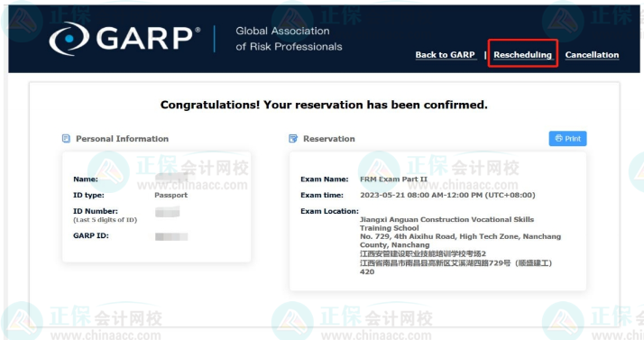Screen dimensions: 644x340
Task: Open the Cancellation link
Action: click(592, 55)
